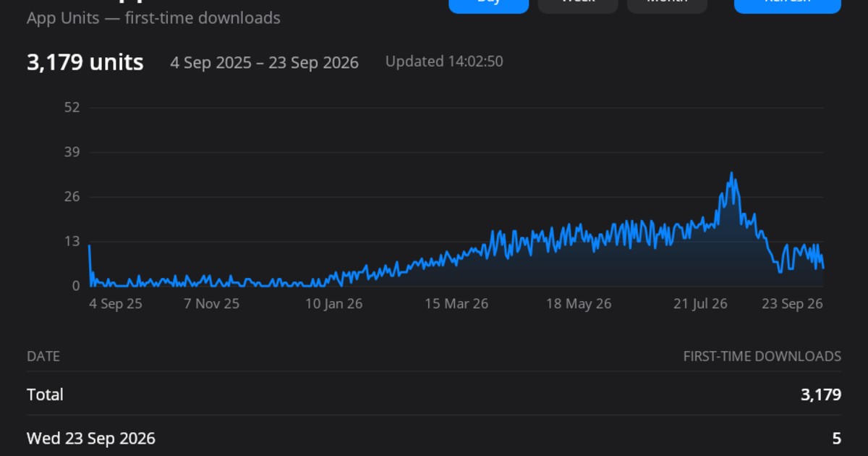Click the DATE column header
868x456 pixels.
[43, 356]
